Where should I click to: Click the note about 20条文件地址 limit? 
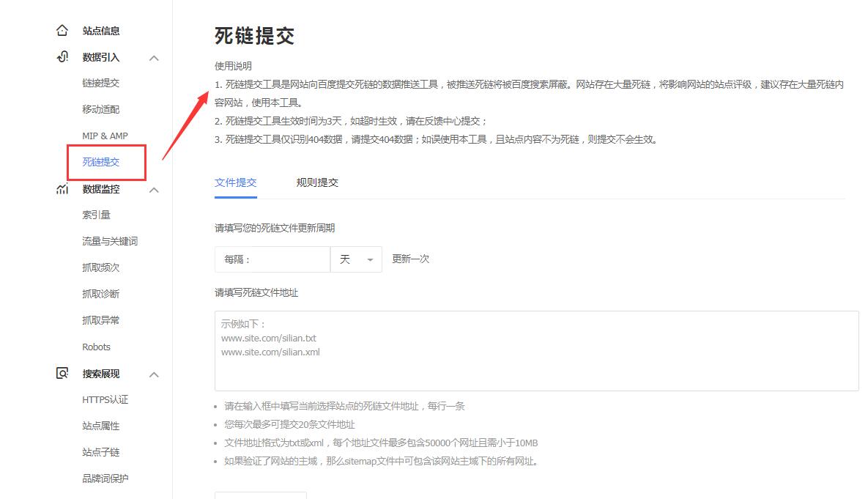(289, 425)
